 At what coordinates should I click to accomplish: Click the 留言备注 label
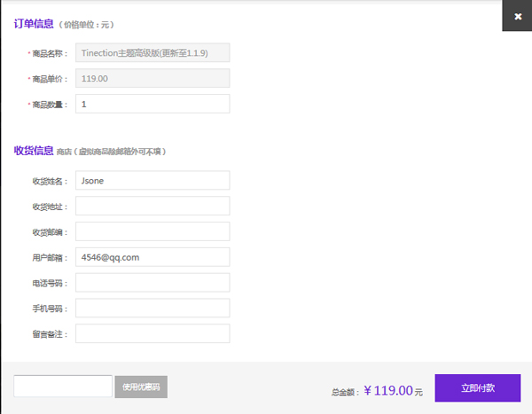pos(50,334)
